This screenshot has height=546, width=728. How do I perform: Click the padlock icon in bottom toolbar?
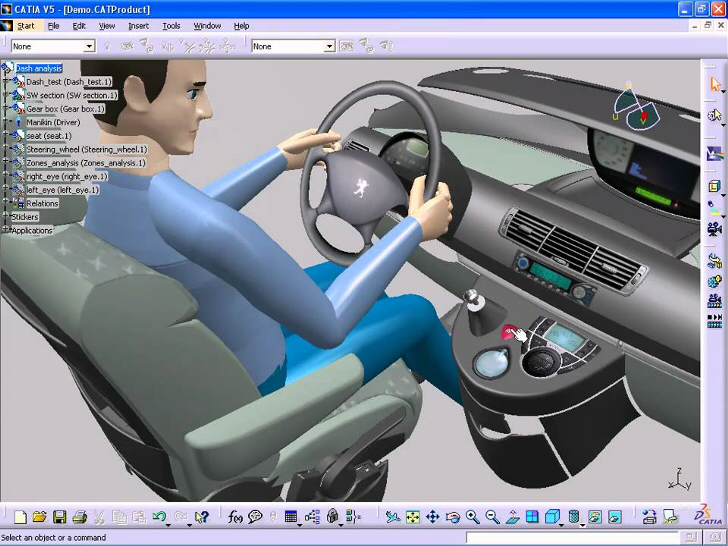[x=332, y=516]
